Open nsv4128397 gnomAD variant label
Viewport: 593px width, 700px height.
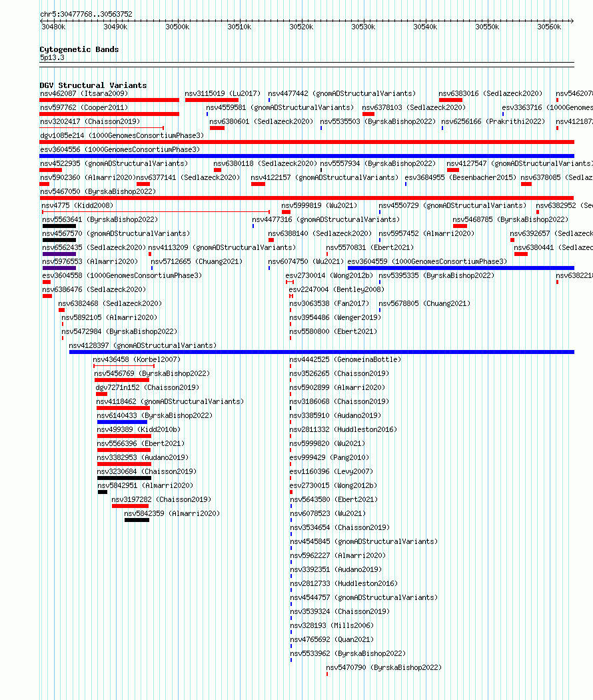(x=143, y=345)
